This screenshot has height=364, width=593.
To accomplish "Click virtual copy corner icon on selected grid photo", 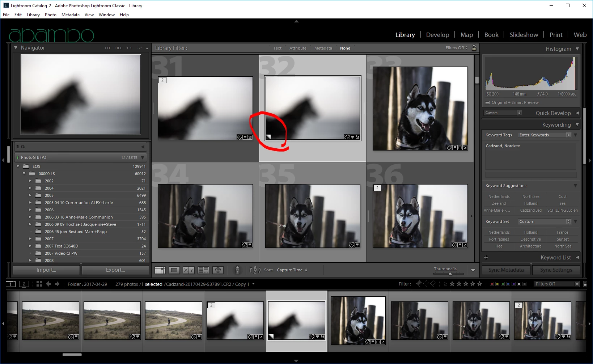I will [x=268, y=137].
